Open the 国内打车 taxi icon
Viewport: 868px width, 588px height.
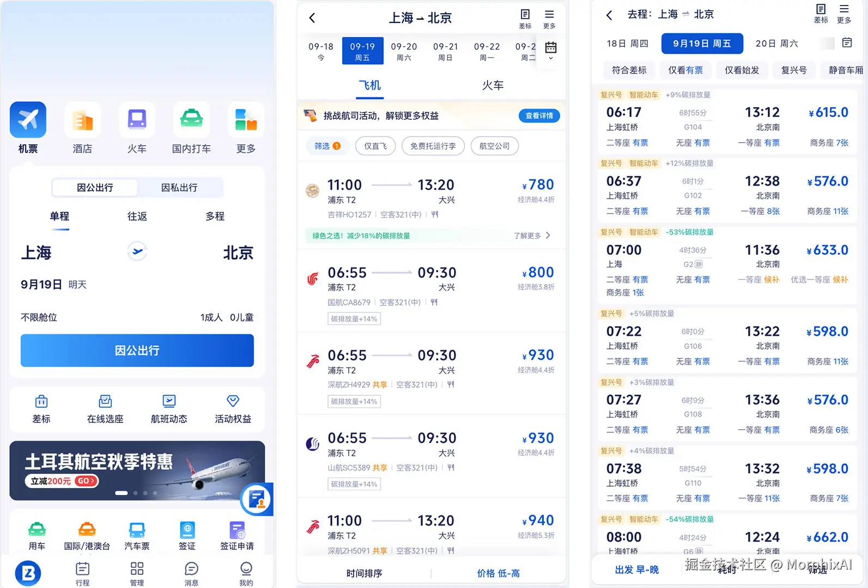(x=191, y=120)
